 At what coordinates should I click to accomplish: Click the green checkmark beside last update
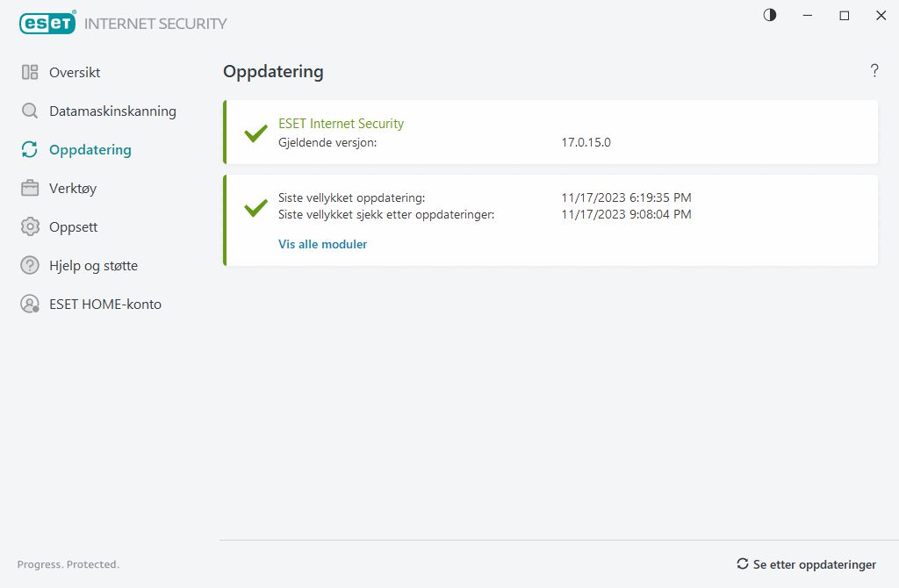pos(255,208)
